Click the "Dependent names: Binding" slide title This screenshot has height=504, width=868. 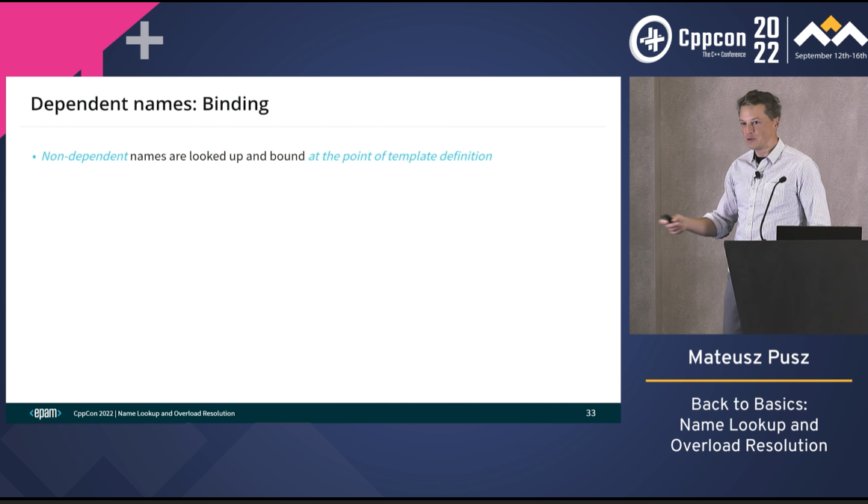pyautogui.click(x=150, y=103)
